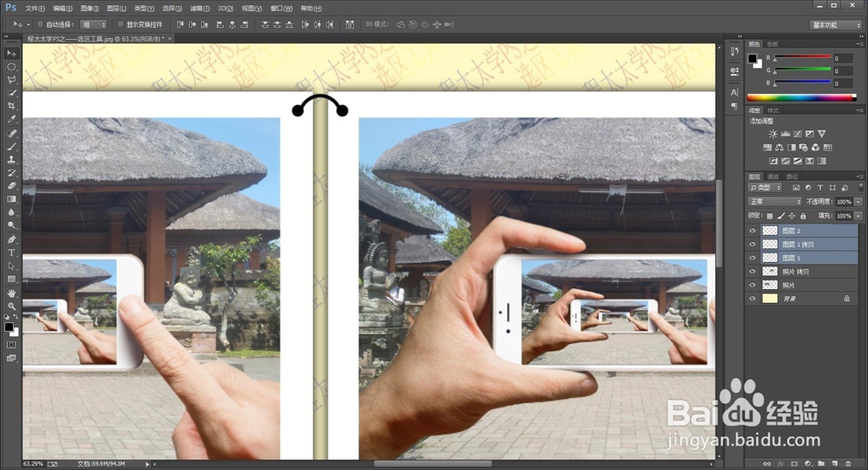Select the Brush tool
Screen dimensions: 868x470
[11, 147]
